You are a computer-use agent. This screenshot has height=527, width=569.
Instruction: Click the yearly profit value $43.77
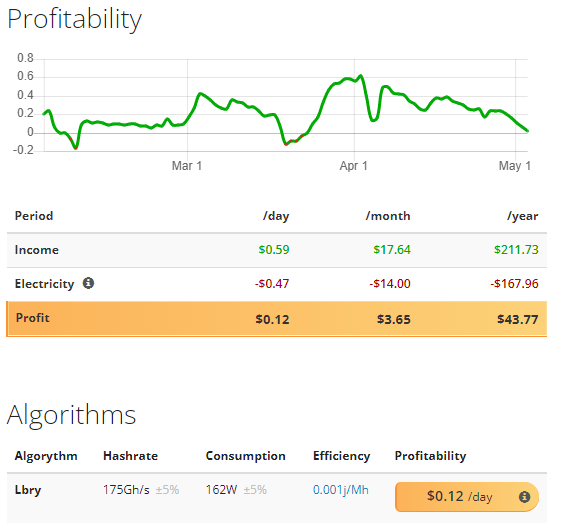click(x=517, y=319)
